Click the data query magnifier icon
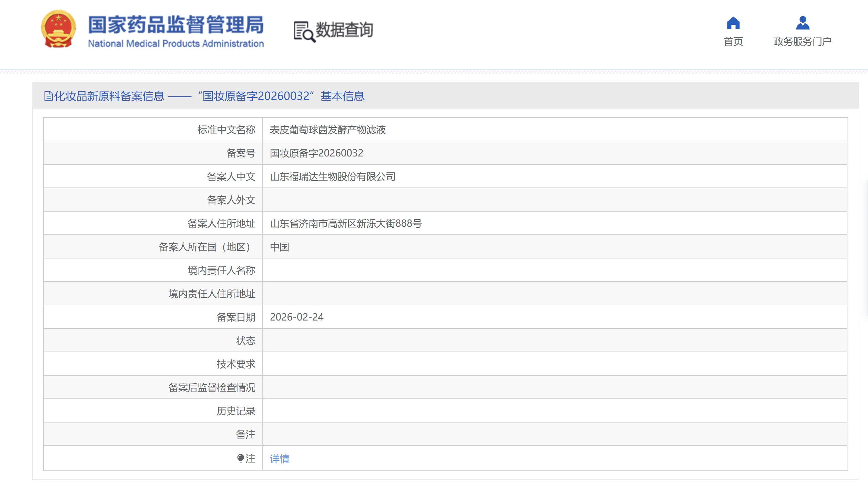Viewport: 868px width, 488px height. coord(304,32)
